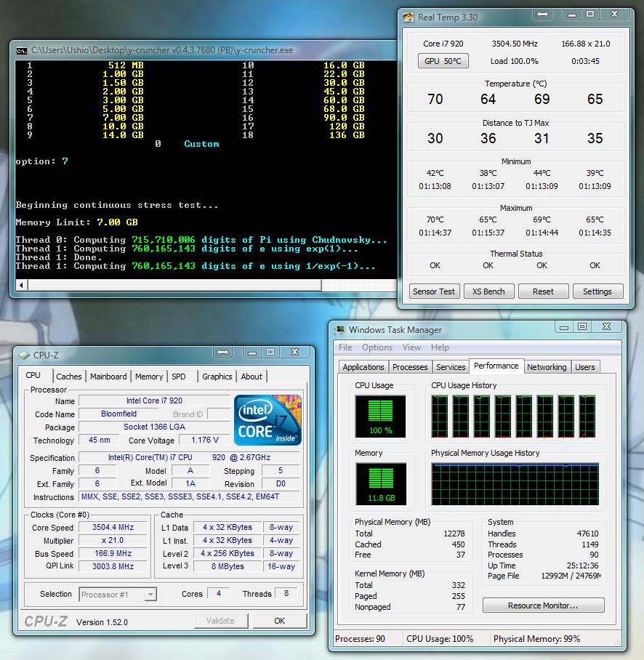Click the Real Temp title bar icon
Image resolution: width=644 pixels, height=660 pixels.
click(409, 17)
